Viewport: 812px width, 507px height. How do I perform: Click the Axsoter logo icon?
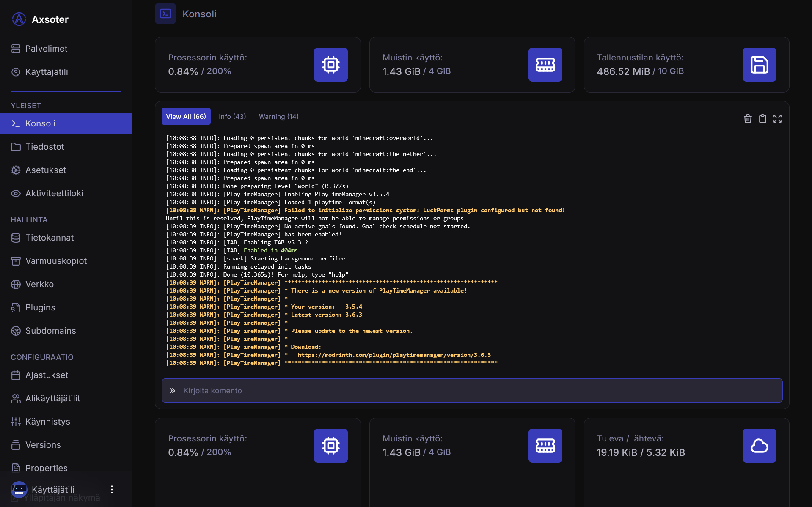point(19,19)
